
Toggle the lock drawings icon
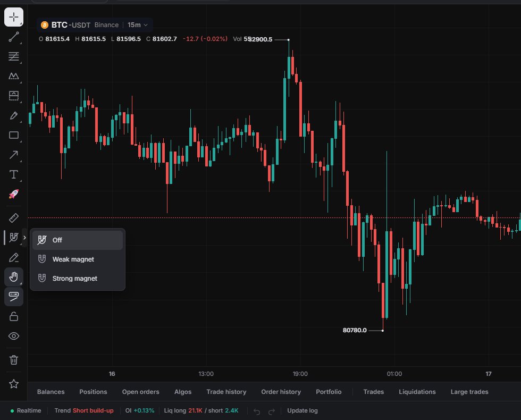(x=14, y=316)
